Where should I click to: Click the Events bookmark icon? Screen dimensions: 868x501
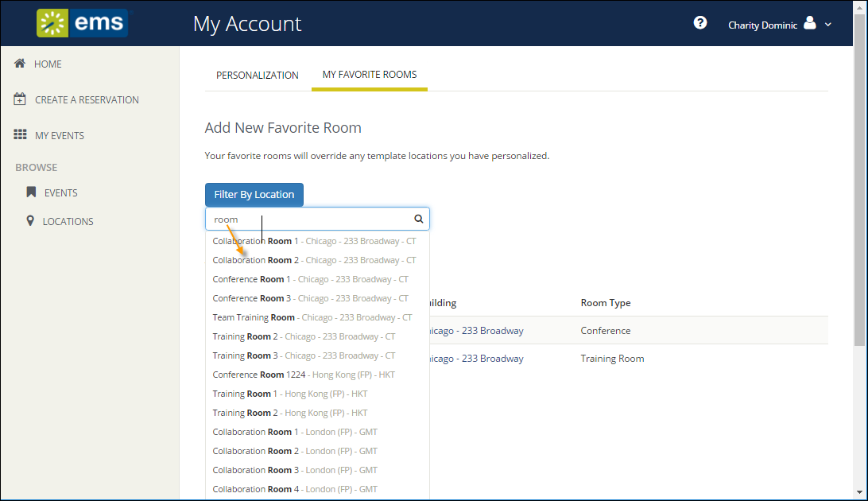tap(31, 192)
